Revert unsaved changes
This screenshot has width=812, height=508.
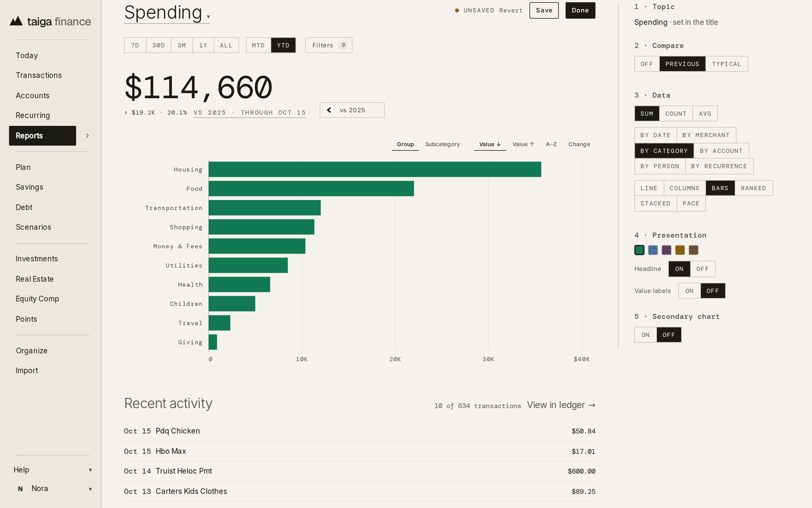tap(511, 10)
